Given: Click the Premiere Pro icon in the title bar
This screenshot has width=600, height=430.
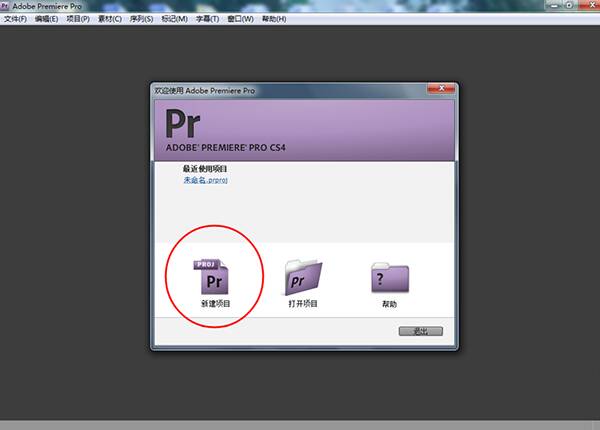Looking at the screenshot, I should point(5,6).
